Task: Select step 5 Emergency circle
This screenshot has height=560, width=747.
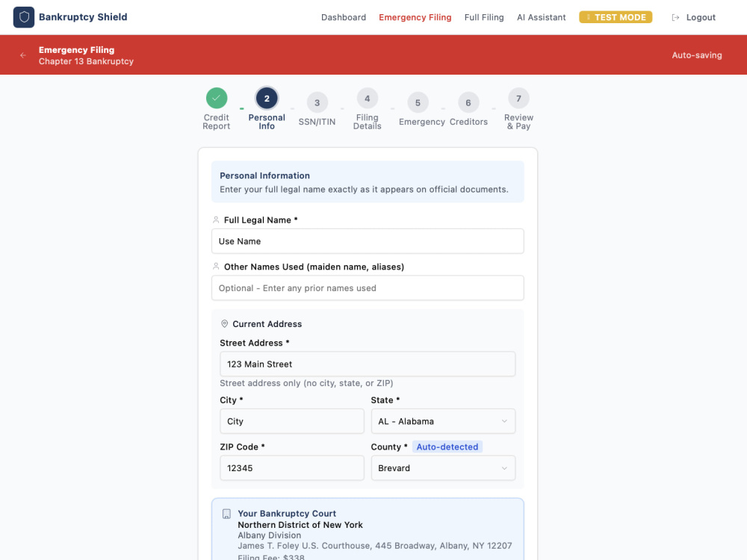Action: pyautogui.click(x=418, y=103)
